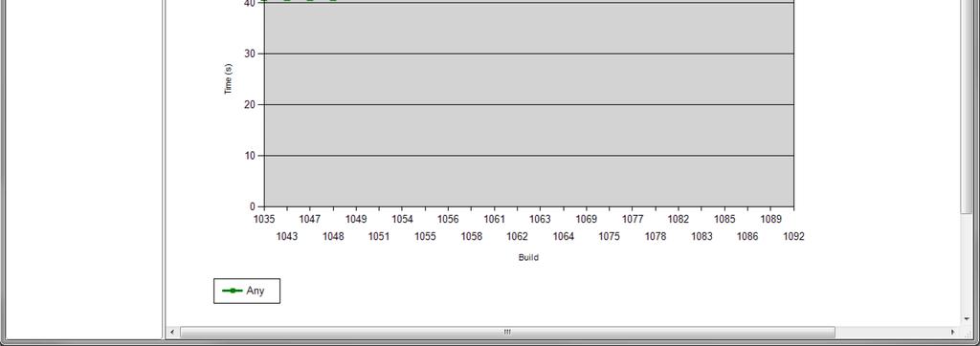Click build label 1077
Image resolution: width=980 pixels, height=346 pixels.
(x=633, y=219)
